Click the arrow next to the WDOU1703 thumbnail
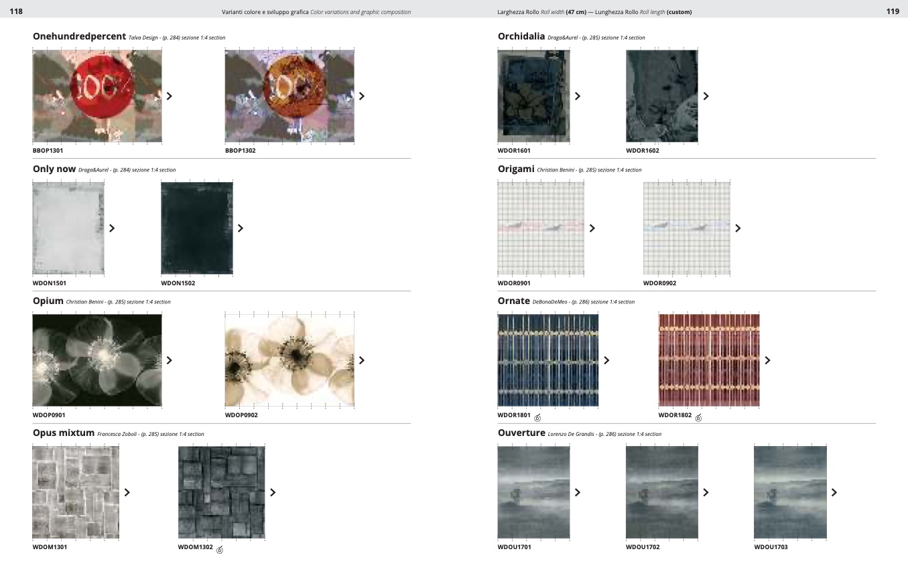 pyautogui.click(x=834, y=492)
